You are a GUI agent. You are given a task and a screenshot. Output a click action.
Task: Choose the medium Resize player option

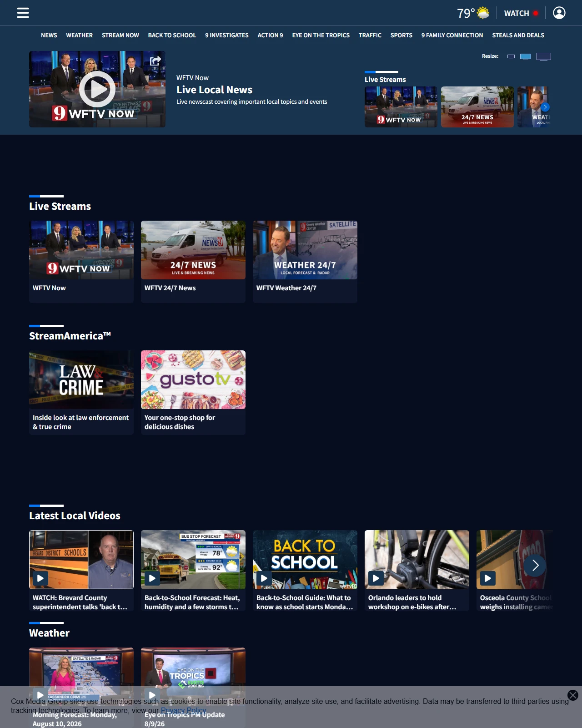[x=526, y=56]
